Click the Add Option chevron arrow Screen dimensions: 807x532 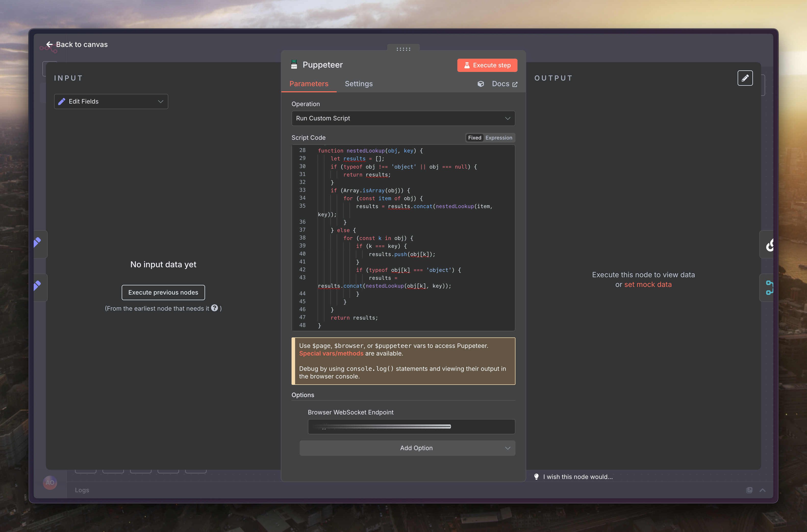[x=508, y=448]
